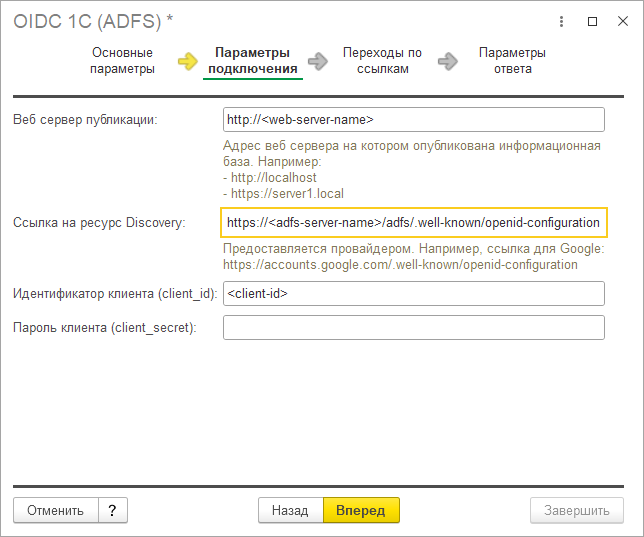The image size is (644, 537).
Task: Proceed with the Вперед button
Action: pyautogui.click(x=361, y=510)
